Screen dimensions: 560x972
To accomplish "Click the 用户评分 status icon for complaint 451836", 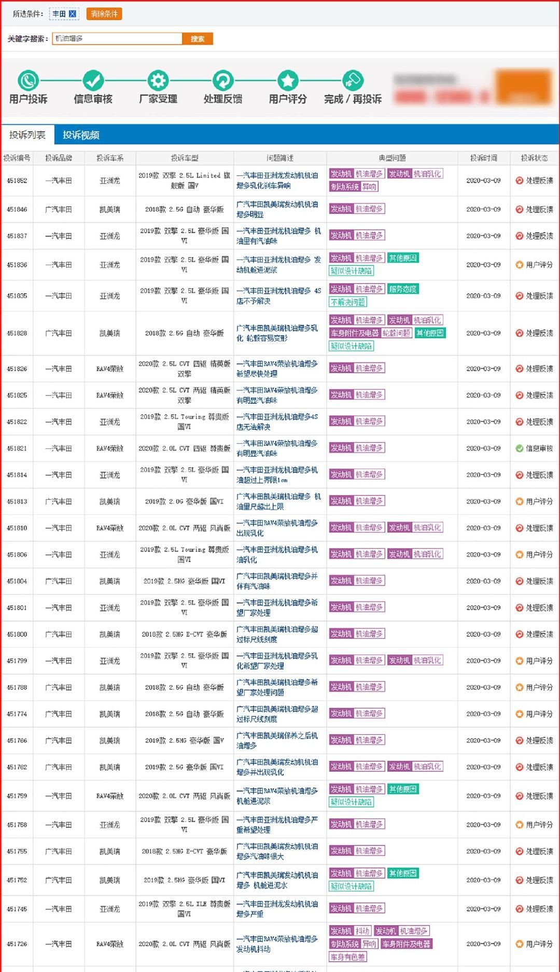I will tap(519, 265).
